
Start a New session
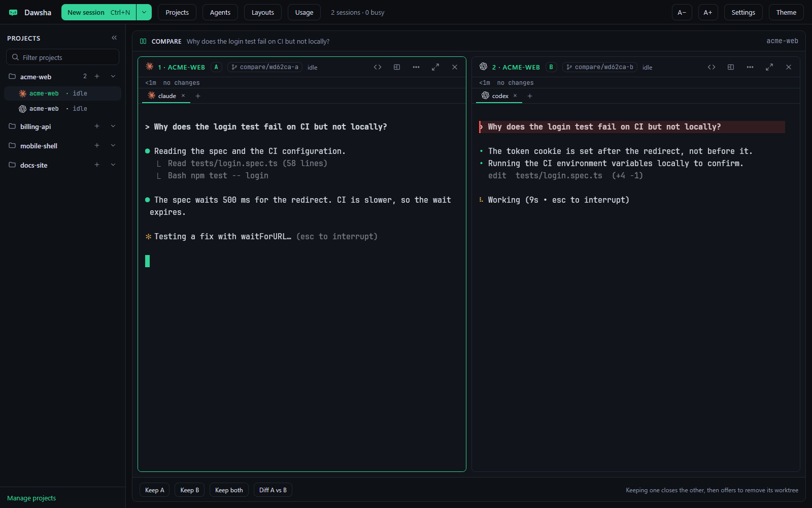point(99,12)
